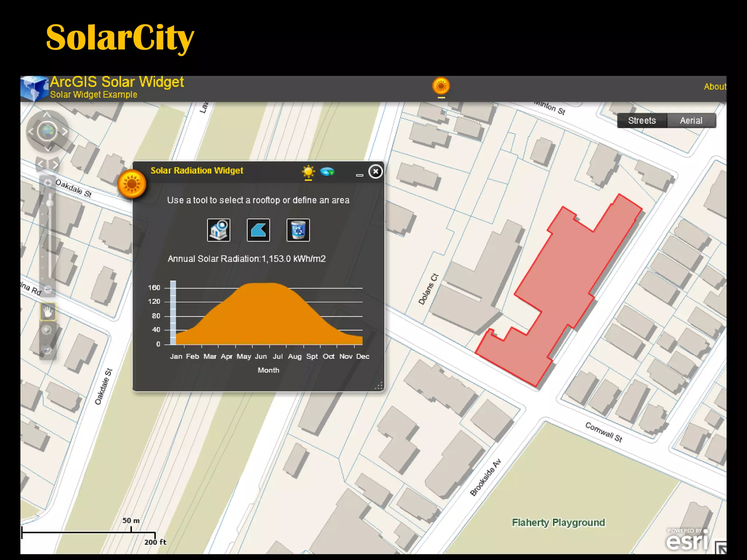Click the ArcGIS globe cube logo
This screenshot has height=560, width=747.
pos(34,88)
